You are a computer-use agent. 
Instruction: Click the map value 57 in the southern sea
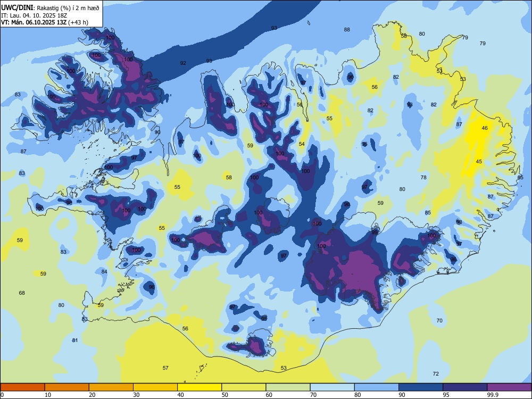click(165, 368)
